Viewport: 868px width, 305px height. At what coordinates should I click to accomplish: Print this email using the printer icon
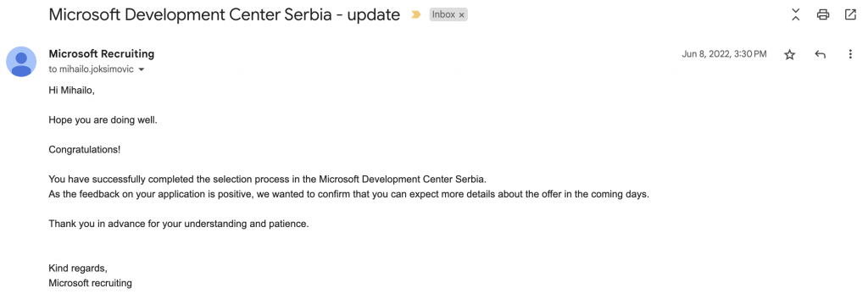822,15
